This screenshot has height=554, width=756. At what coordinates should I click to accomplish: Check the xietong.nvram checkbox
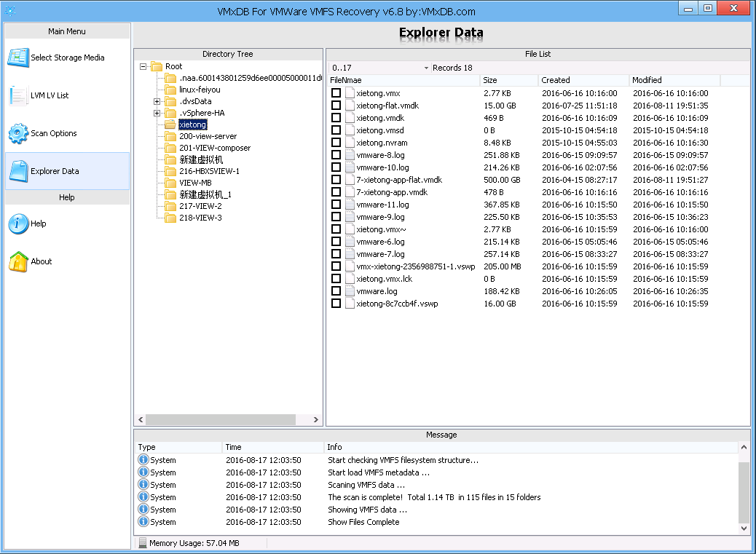pyautogui.click(x=336, y=143)
